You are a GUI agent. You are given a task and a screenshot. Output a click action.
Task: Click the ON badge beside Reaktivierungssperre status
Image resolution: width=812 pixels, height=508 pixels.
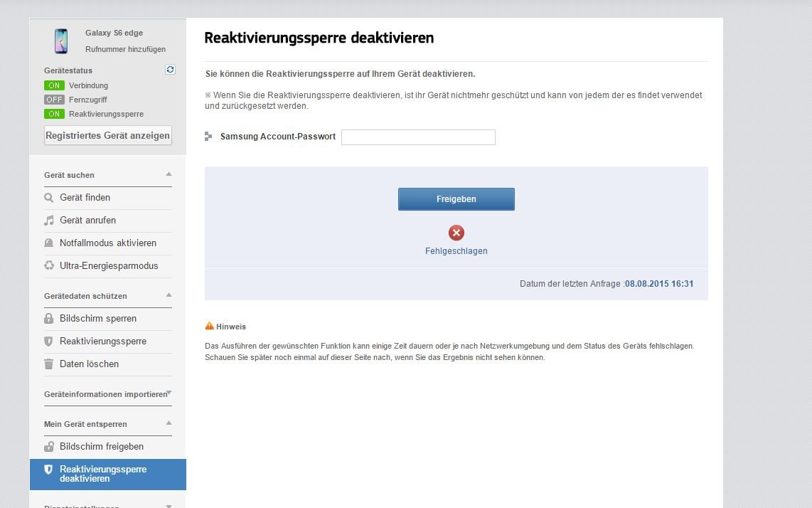coord(54,114)
